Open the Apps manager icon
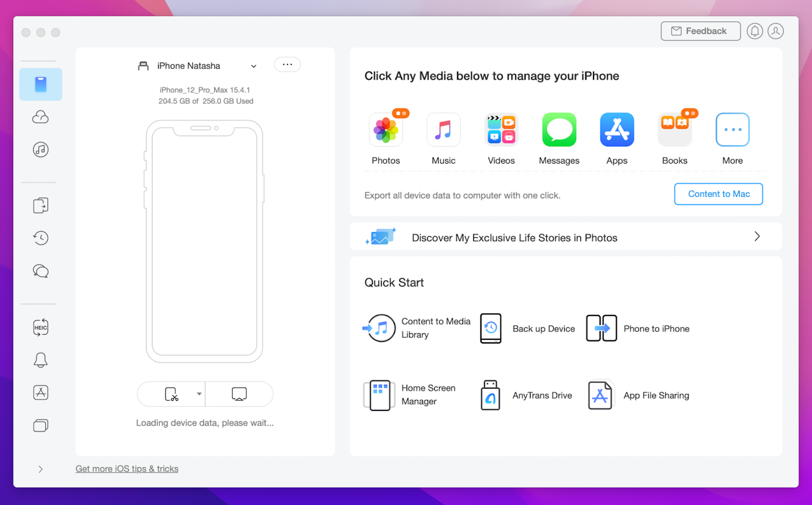The height and width of the screenshot is (505, 812). pos(616,130)
